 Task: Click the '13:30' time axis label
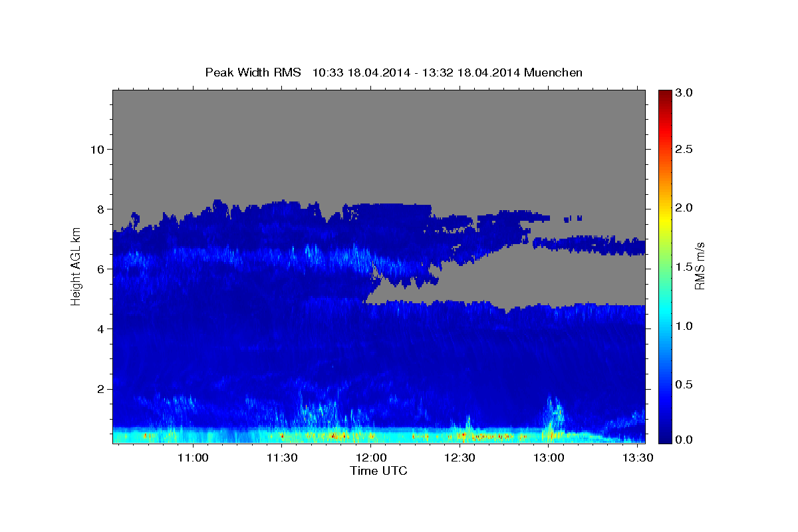point(637,458)
